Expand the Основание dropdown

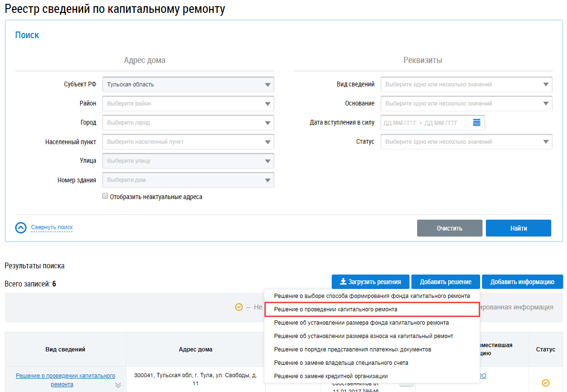point(466,104)
